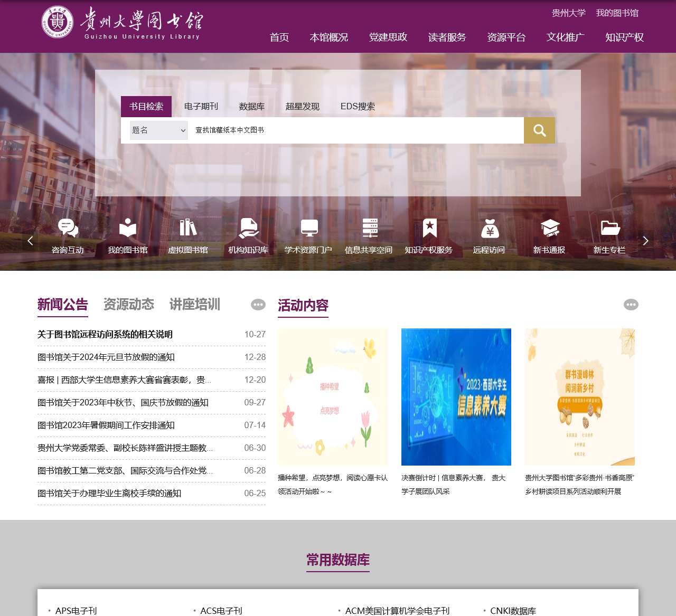Open the 我的图书馆 icon in quick access row

click(x=127, y=235)
